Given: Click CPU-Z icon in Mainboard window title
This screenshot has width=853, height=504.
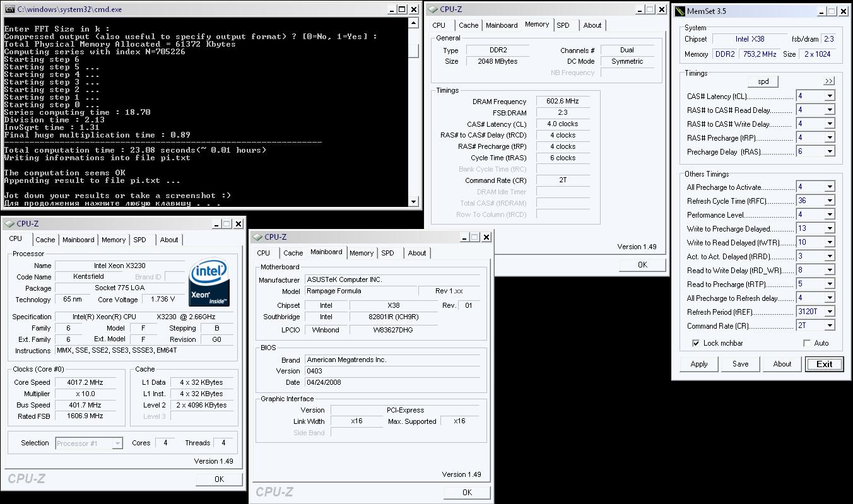Looking at the screenshot, I should pyautogui.click(x=257, y=237).
